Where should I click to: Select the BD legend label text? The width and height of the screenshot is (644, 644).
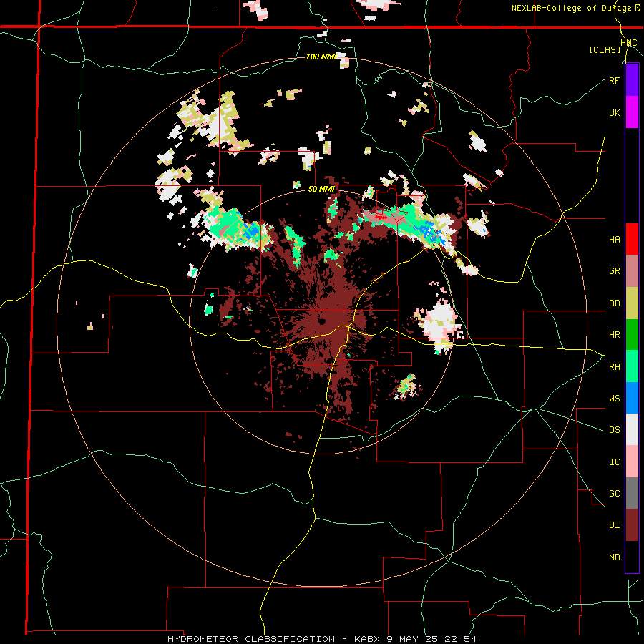point(614,303)
